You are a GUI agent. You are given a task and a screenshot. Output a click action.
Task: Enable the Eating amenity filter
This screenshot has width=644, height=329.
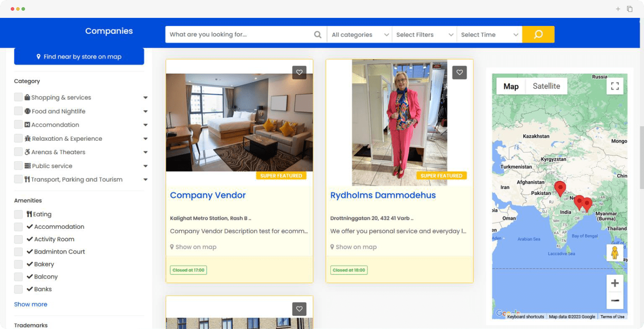[18, 214]
